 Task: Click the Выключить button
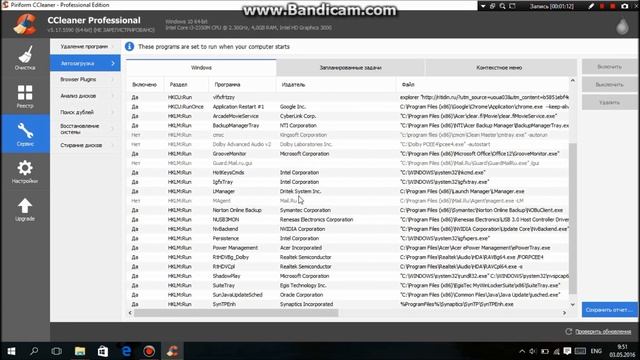pyautogui.click(x=609, y=84)
